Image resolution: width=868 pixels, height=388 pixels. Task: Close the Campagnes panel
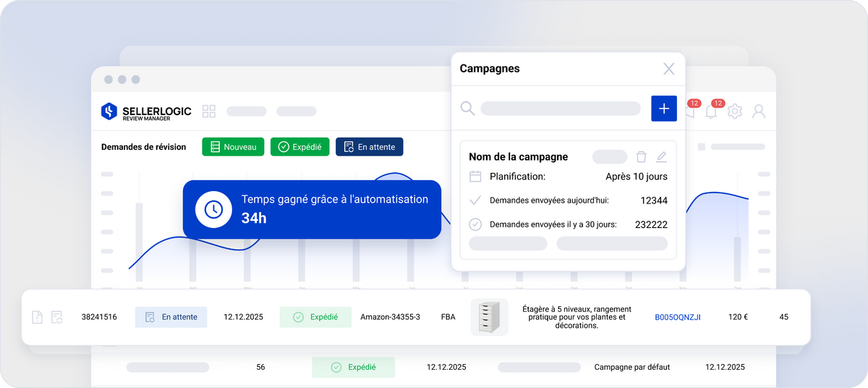coord(668,69)
